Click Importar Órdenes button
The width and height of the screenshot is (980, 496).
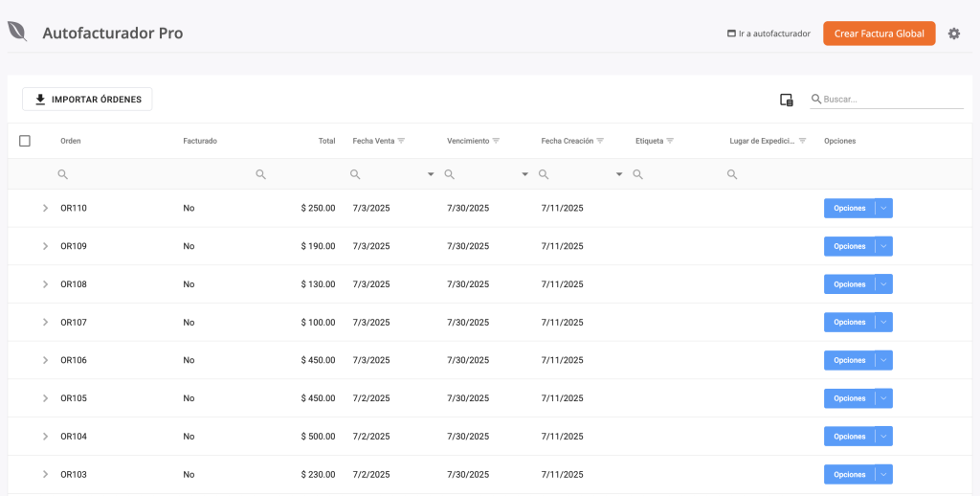coord(87,100)
